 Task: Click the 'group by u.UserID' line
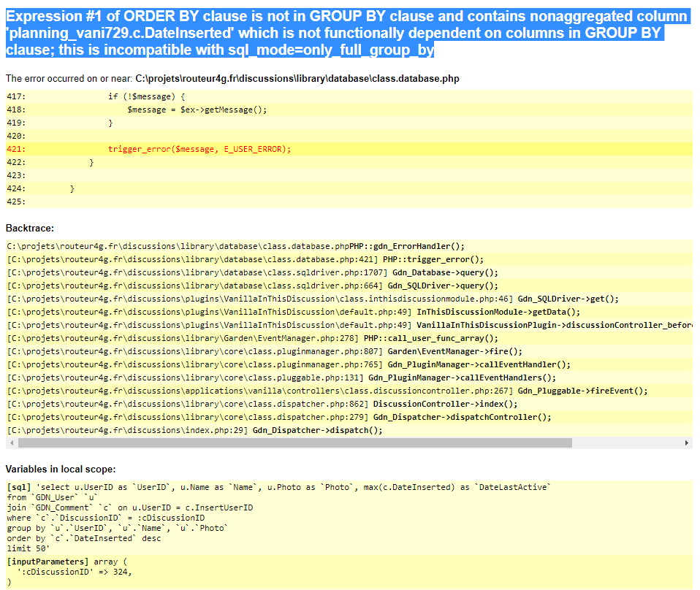coord(118,529)
